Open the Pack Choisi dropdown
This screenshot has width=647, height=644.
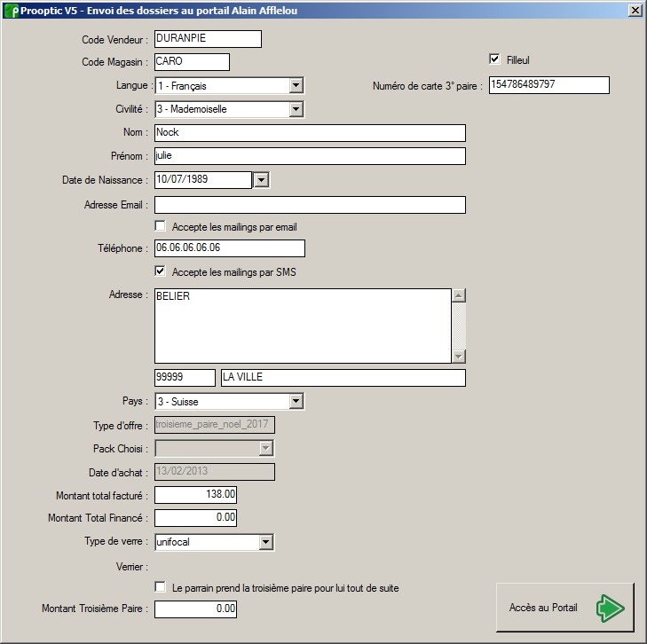tap(266, 448)
